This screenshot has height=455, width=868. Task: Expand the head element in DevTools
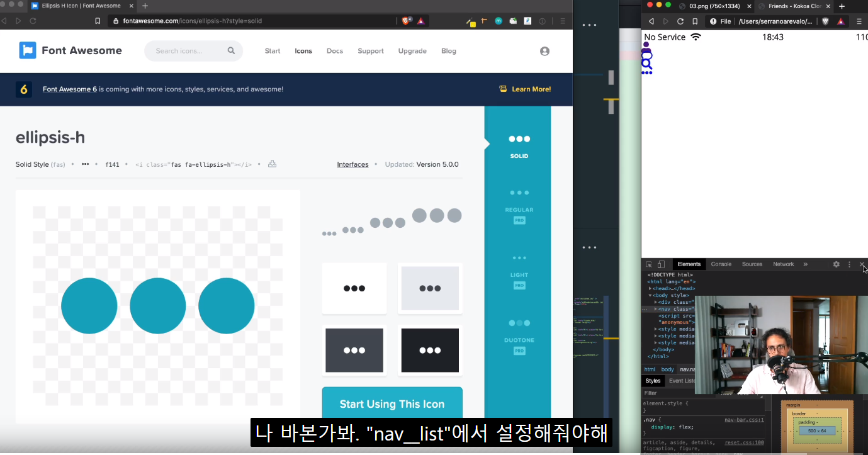click(x=651, y=288)
